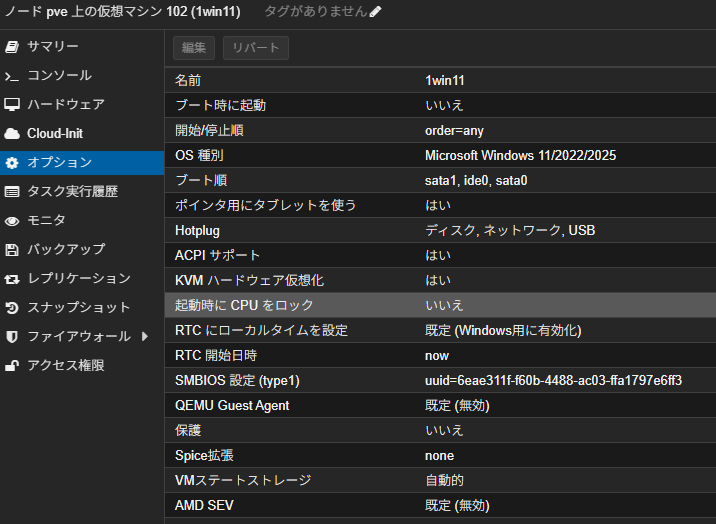This screenshot has height=524, width=716.
Task: Select the ブート順 row
Action: click(x=440, y=180)
